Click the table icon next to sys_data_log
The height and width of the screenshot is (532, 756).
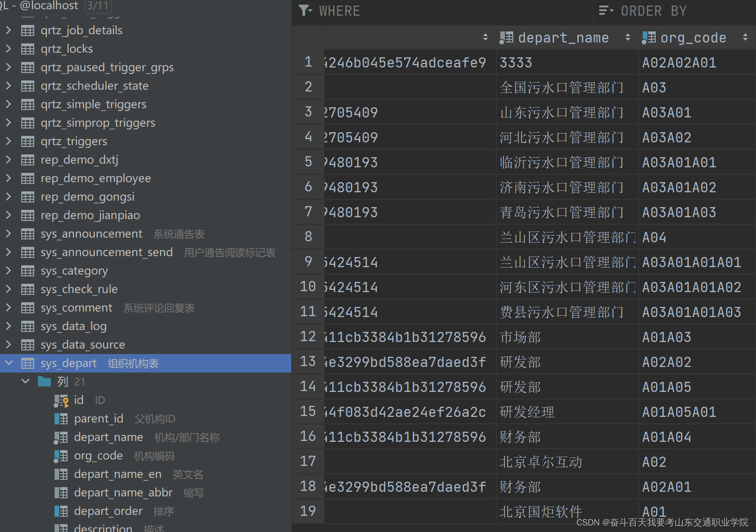28,326
